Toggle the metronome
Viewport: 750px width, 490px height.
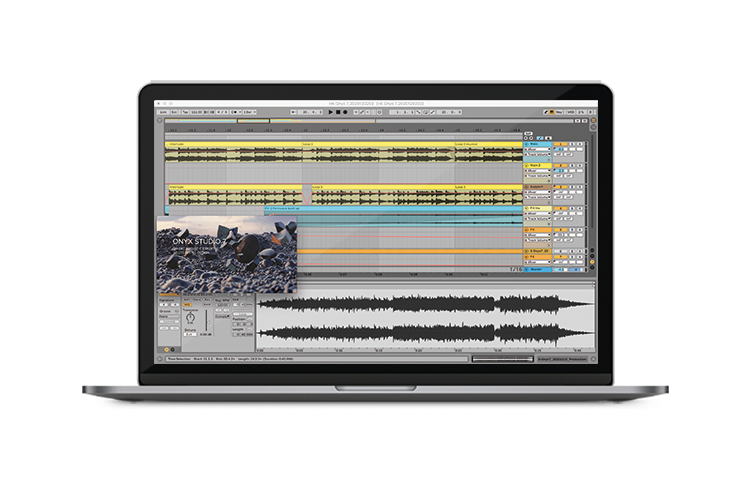(x=236, y=112)
